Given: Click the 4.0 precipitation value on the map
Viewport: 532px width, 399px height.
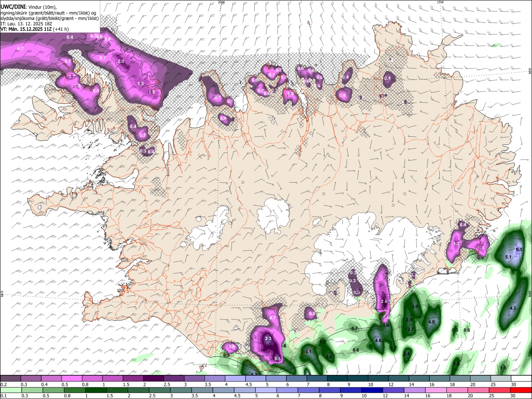Looking at the screenshot, I should pos(431,322).
